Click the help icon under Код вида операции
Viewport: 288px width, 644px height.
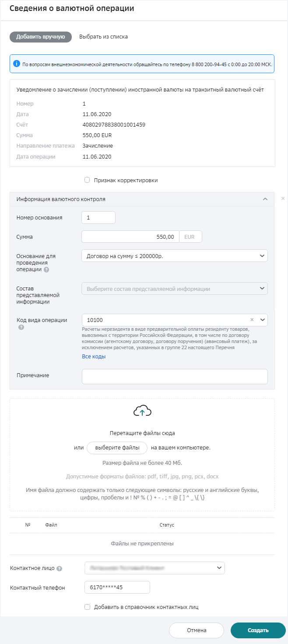point(21,327)
